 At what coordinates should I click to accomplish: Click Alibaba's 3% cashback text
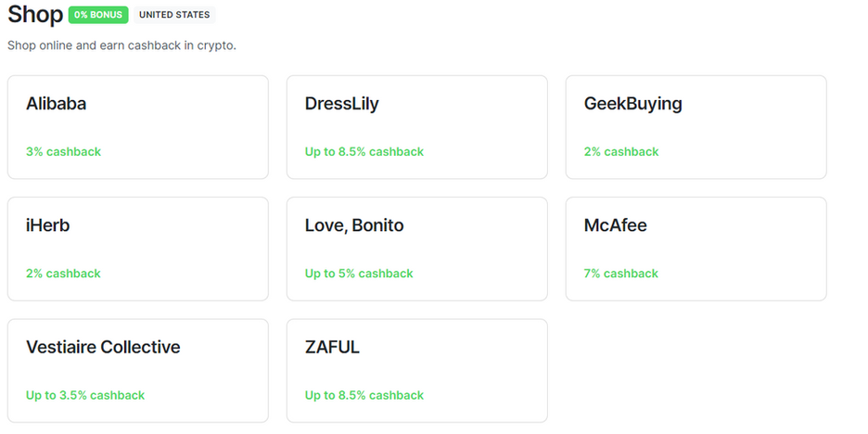pyautogui.click(x=63, y=152)
